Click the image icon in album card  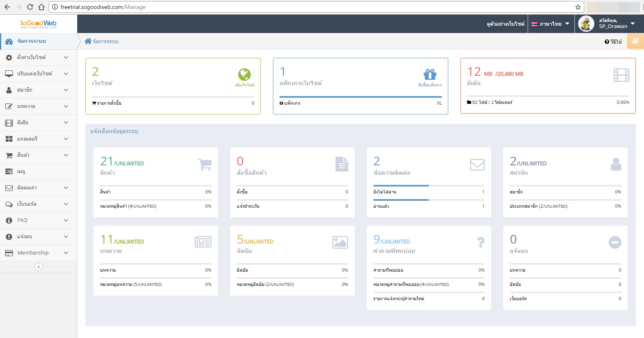pyautogui.click(x=340, y=242)
